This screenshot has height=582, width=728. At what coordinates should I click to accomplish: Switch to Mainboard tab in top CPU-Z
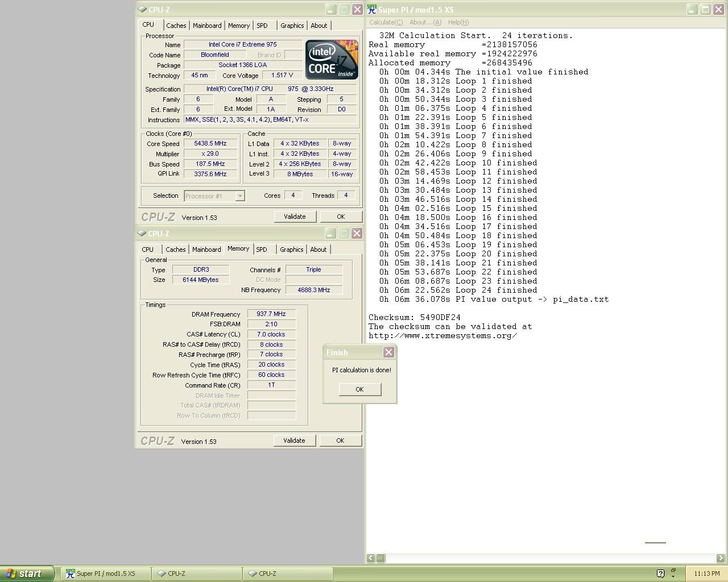[x=207, y=26]
